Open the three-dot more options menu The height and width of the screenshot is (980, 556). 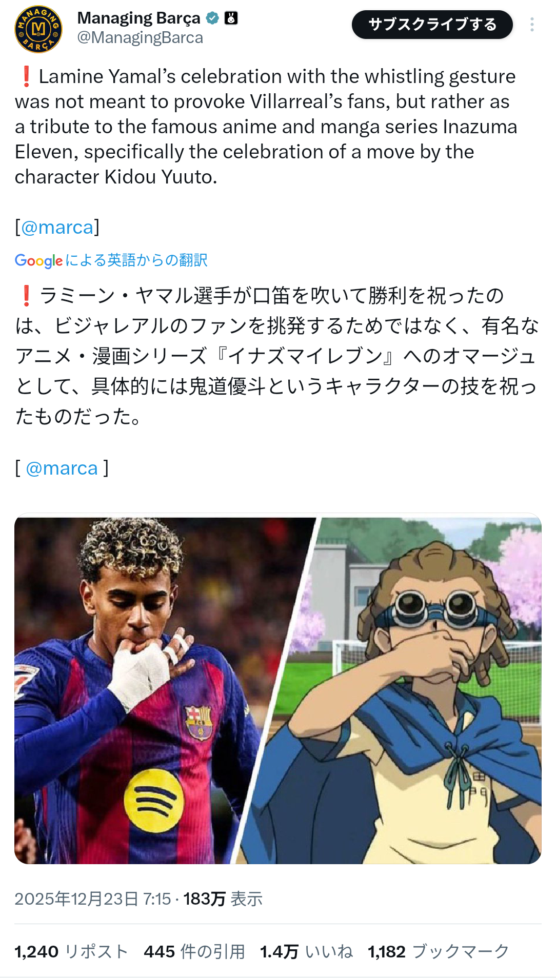point(532,25)
